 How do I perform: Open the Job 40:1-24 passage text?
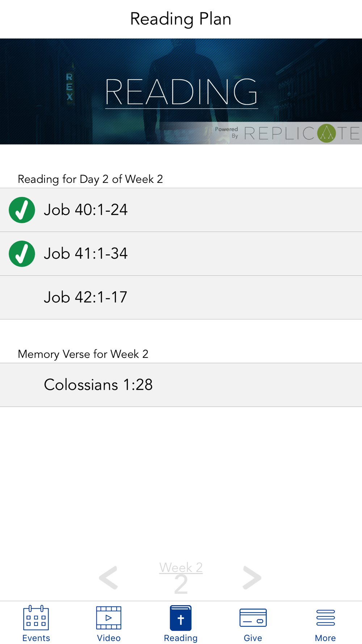point(86,210)
